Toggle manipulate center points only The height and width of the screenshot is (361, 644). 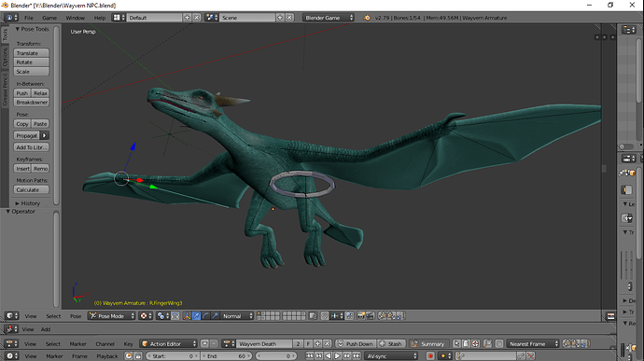pyautogui.click(x=175, y=316)
